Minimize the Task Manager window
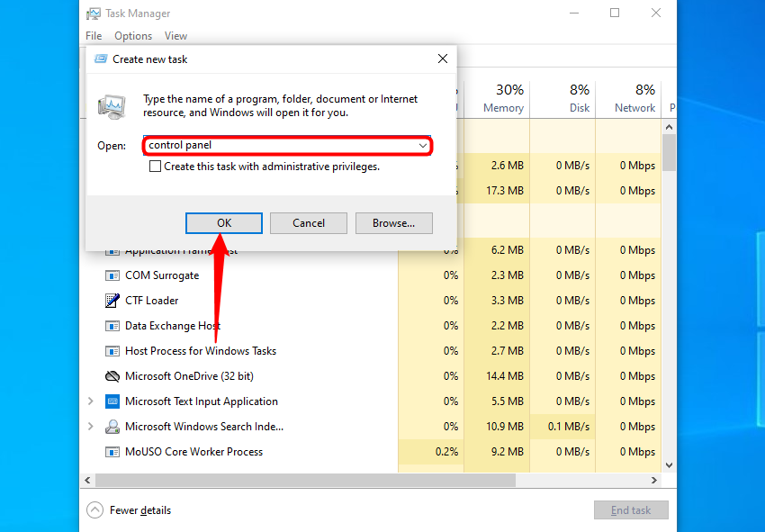 574,14
